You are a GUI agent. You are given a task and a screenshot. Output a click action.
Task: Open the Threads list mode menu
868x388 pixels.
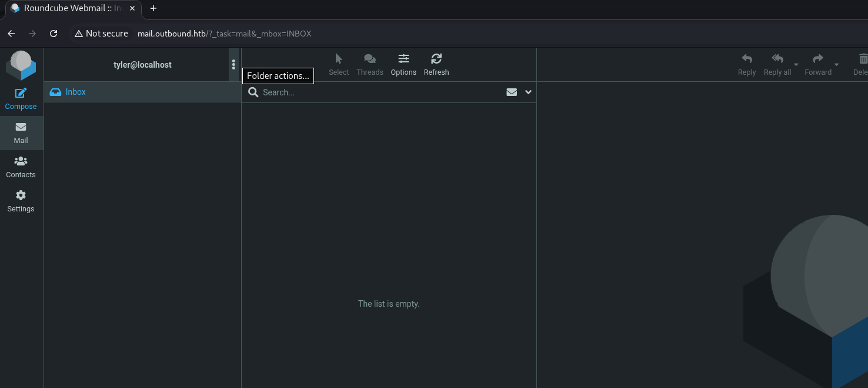(369, 64)
